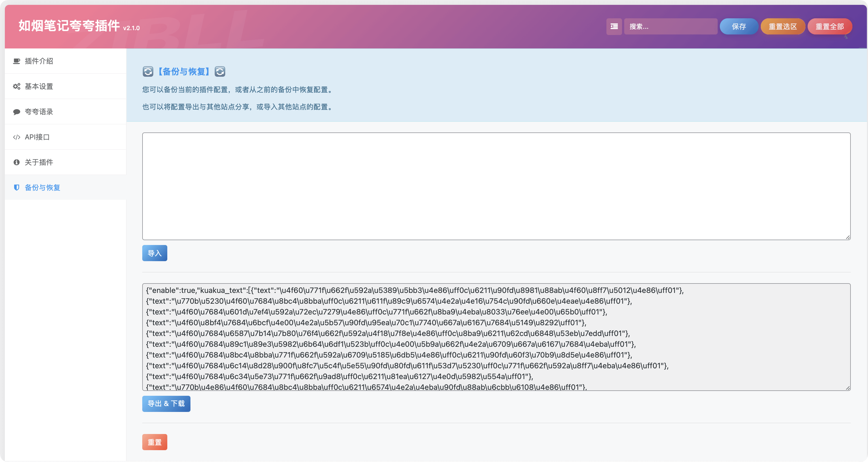Click the gears icon beside 基本设置
The image size is (868, 462).
pos(16,86)
